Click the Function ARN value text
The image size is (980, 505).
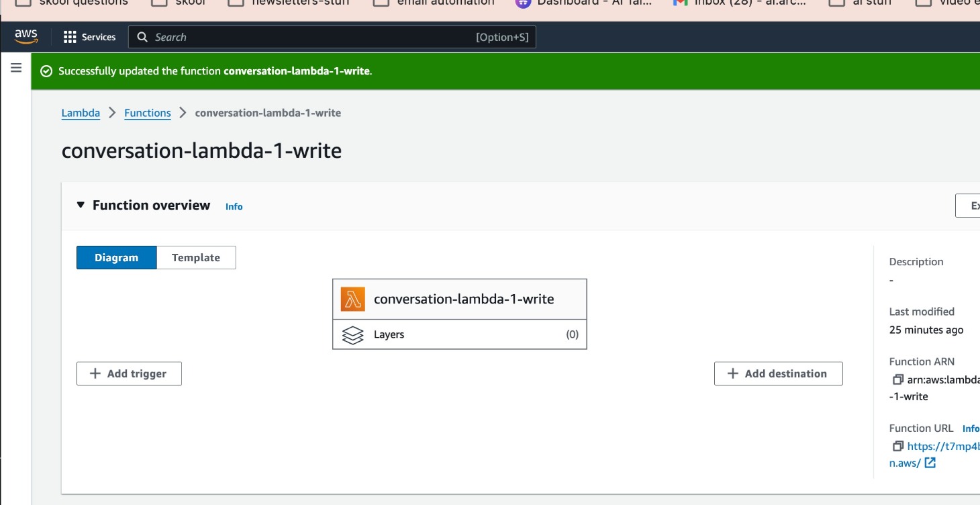click(x=934, y=387)
